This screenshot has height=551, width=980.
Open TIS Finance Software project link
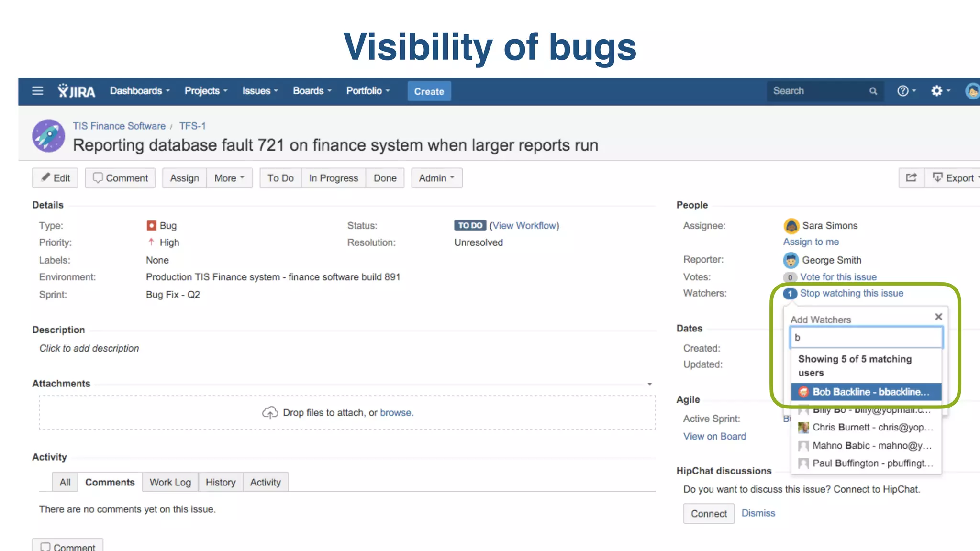119,126
